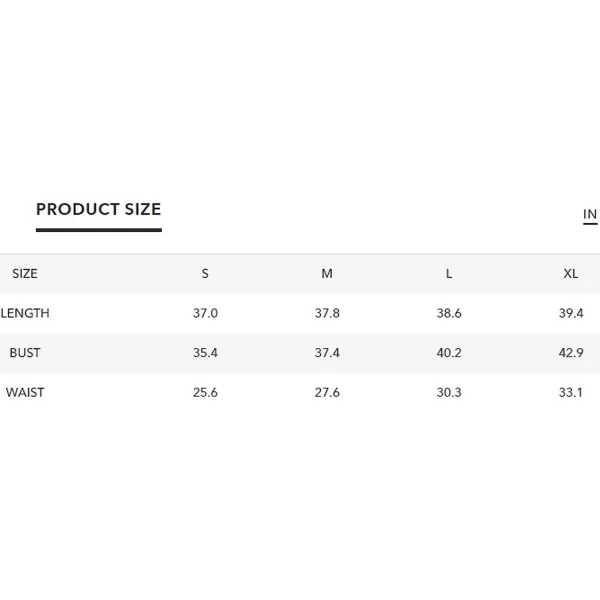
Task: Click the 42.9 bust value for XL
Action: 571,353
